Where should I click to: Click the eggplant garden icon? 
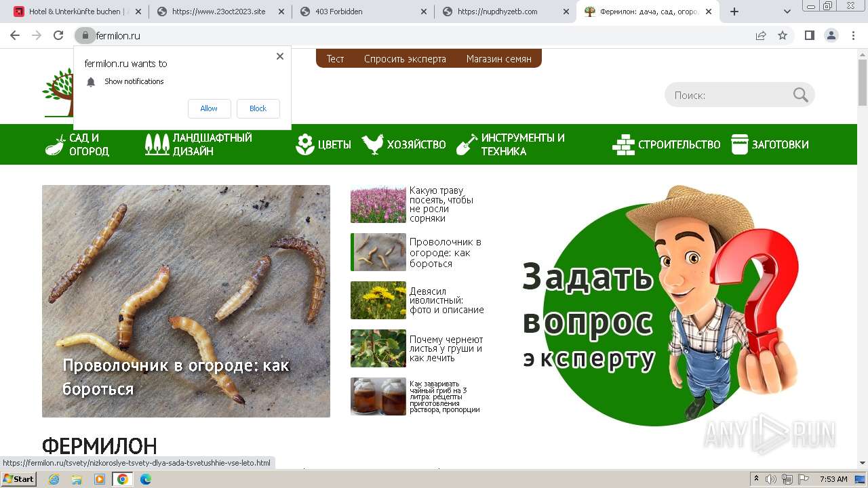pyautogui.click(x=55, y=144)
